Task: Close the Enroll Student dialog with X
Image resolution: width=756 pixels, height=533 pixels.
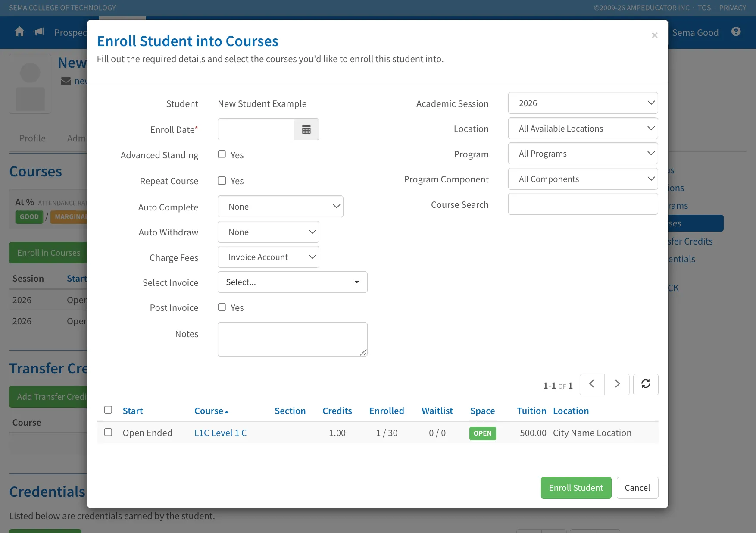Action: pos(654,35)
